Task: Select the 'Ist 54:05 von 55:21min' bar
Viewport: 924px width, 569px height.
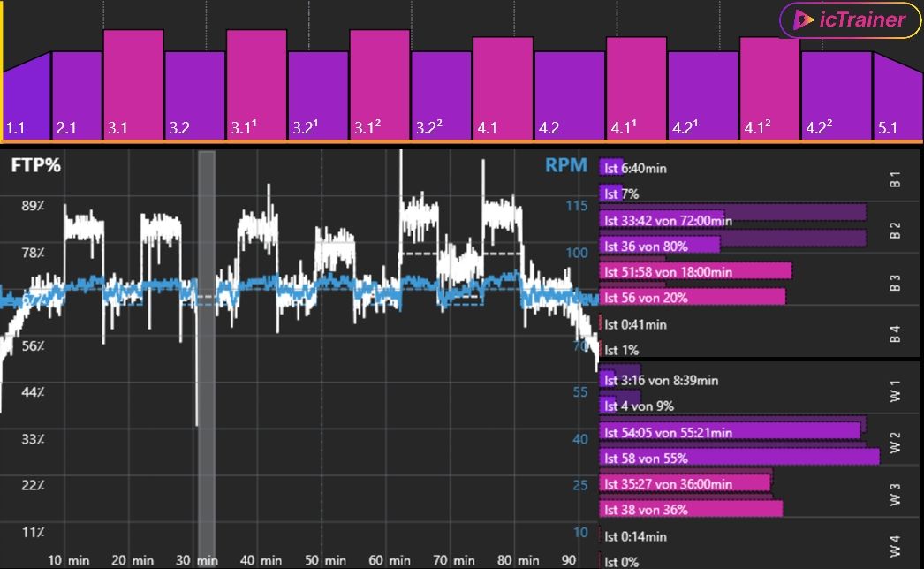Action: [731, 432]
